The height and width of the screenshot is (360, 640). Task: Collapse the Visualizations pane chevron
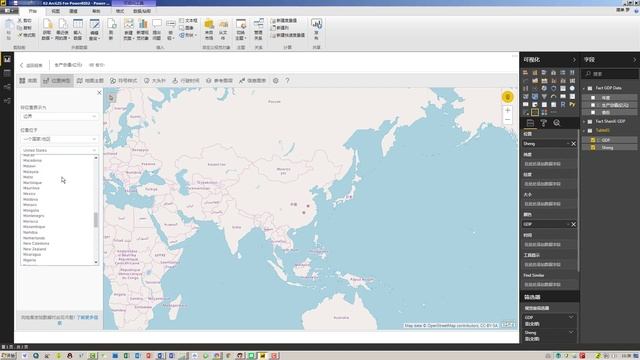(x=574, y=60)
